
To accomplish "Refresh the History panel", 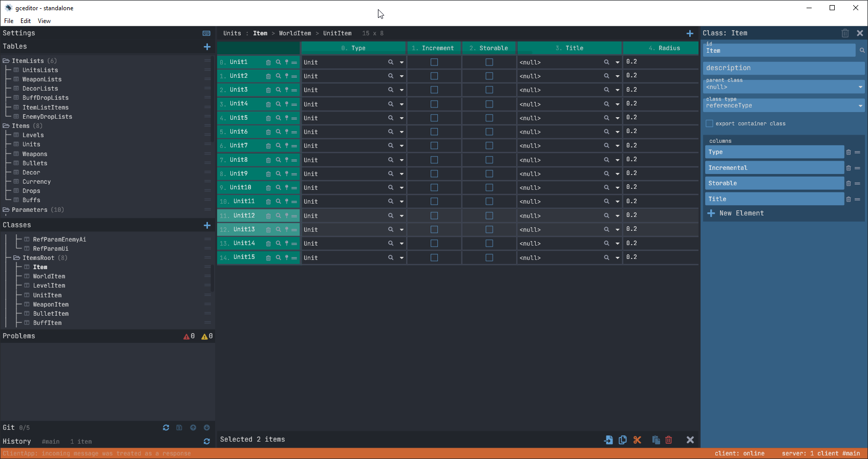I will pos(207,442).
